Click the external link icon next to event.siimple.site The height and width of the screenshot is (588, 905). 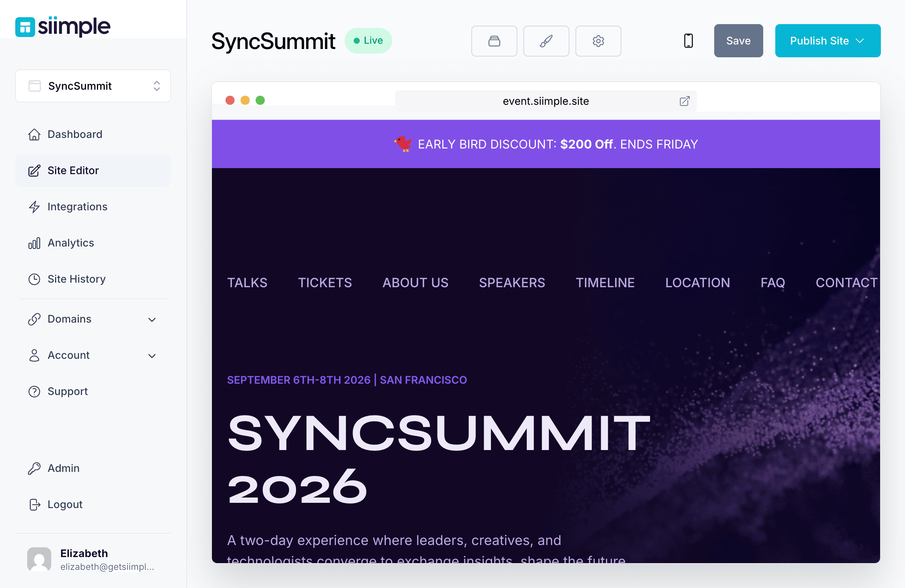684,101
